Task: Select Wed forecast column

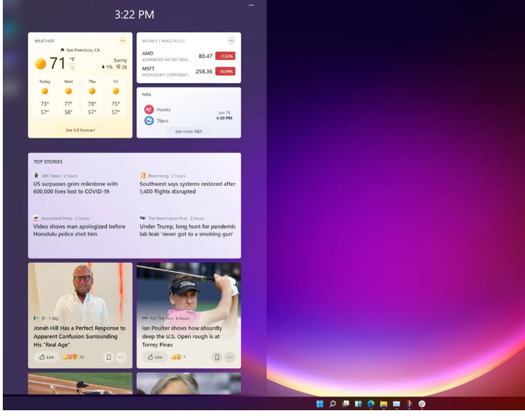Action: (69, 97)
